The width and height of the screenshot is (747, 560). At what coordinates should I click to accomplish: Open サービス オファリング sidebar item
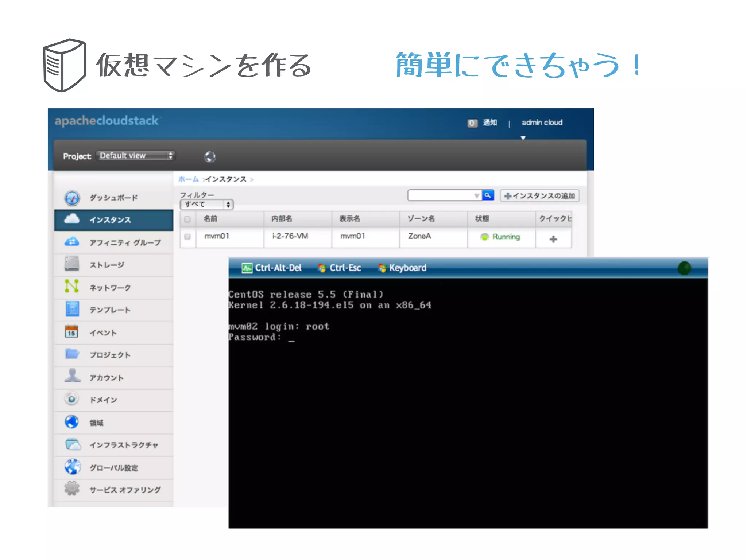click(x=125, y=490)
